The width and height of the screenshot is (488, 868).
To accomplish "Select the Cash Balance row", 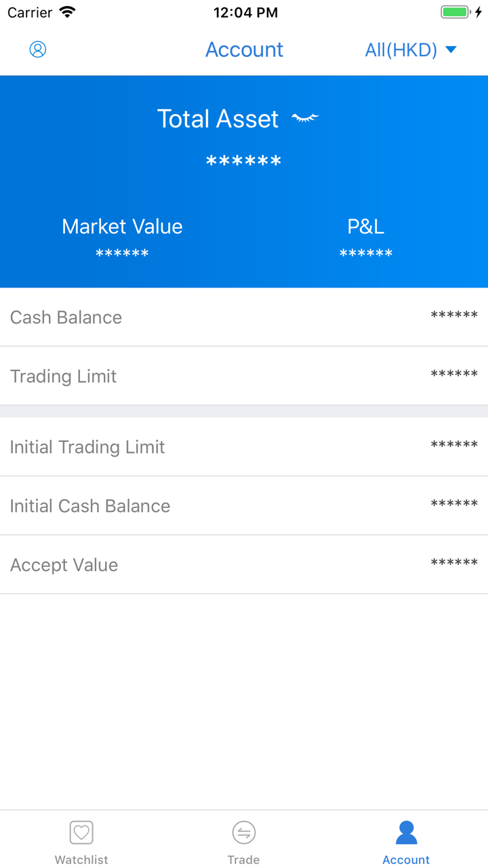I will point(244,317).
